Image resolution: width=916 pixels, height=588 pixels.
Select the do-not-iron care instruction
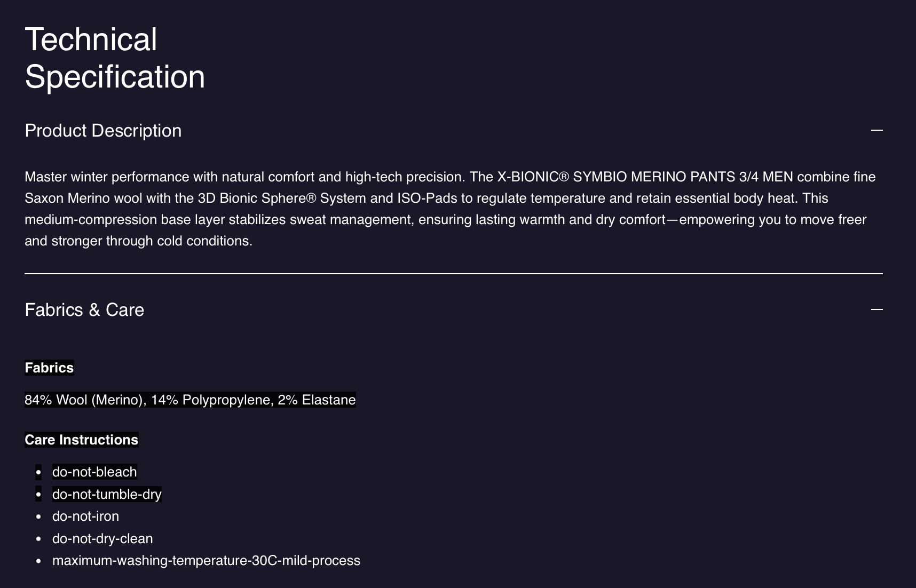coord(85,516)
